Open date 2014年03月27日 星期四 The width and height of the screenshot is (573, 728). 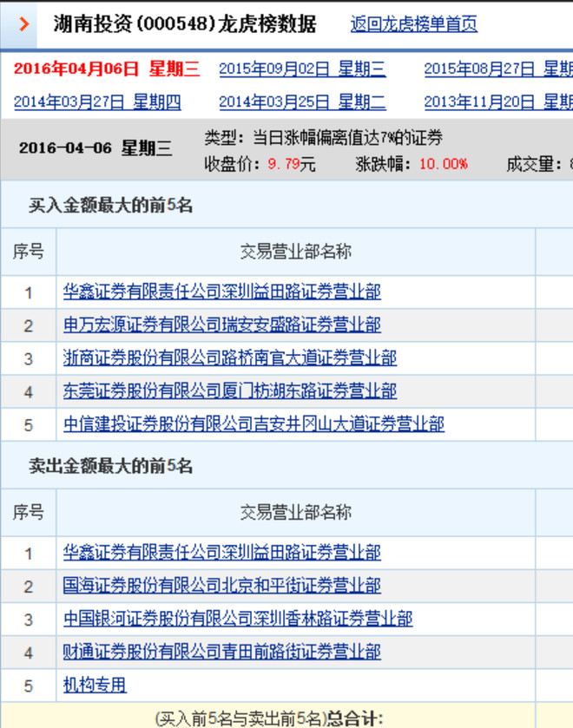pyautogui.click(x=97, y=102)
